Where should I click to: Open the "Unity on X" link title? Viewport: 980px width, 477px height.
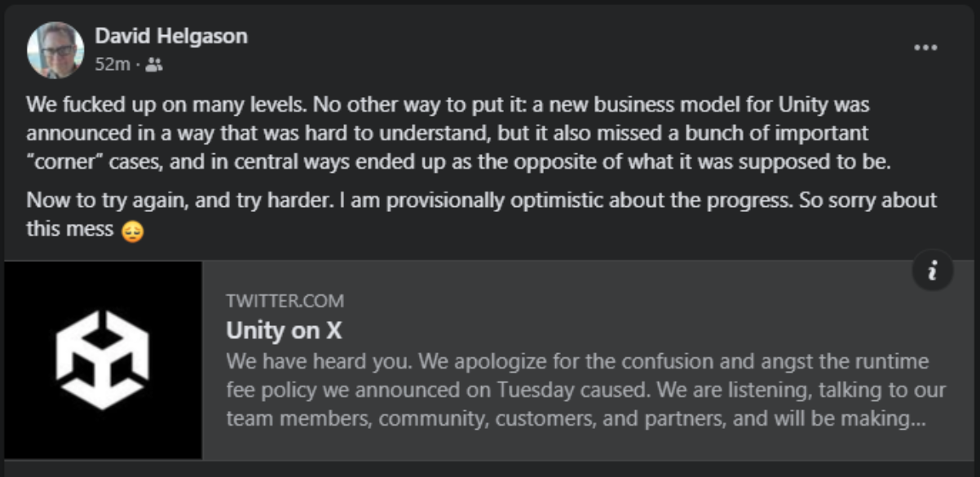[284, 330]
